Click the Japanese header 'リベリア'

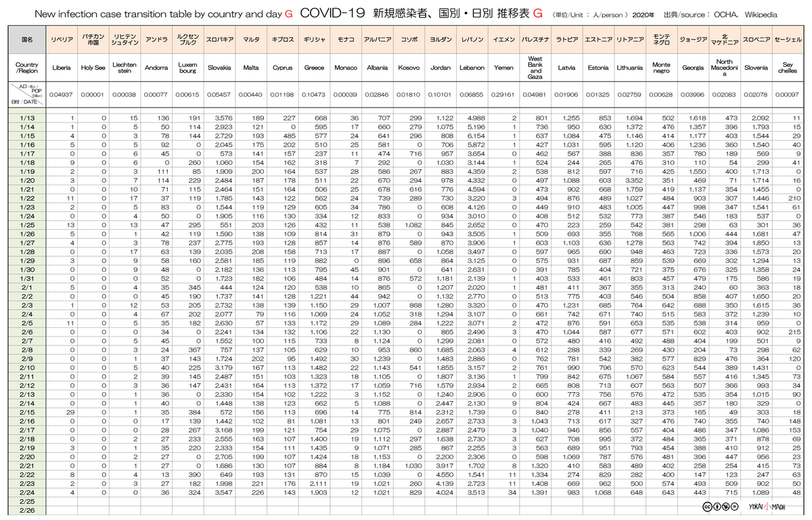coord(62,40)
